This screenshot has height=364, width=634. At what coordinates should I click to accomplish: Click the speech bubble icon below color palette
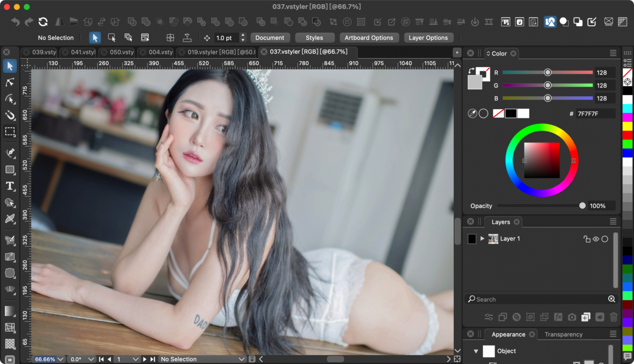(627, 358)
